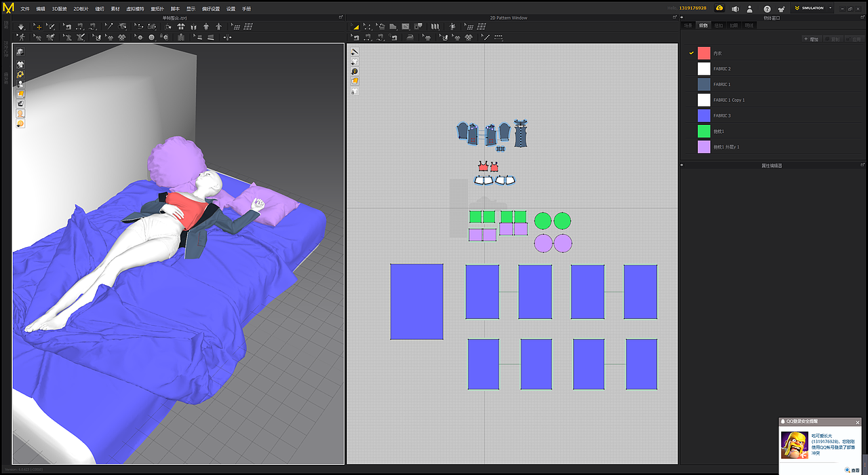
Task: Open the 虚拟模特 menu
Action: click(x=135, y=9)
